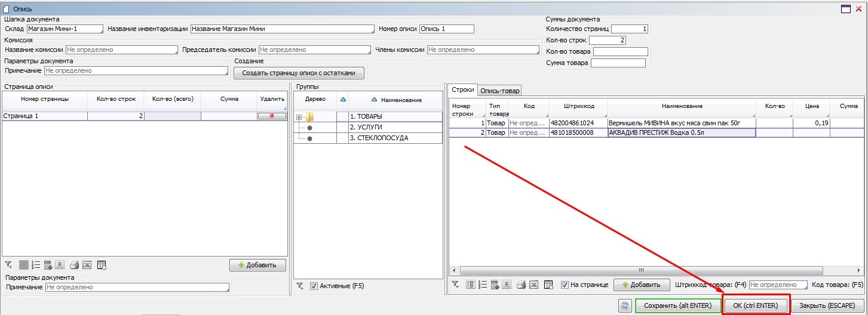Export Строки table with the Excel icon
The height and width of the screenshot is (315, 868).
(533, 285)
